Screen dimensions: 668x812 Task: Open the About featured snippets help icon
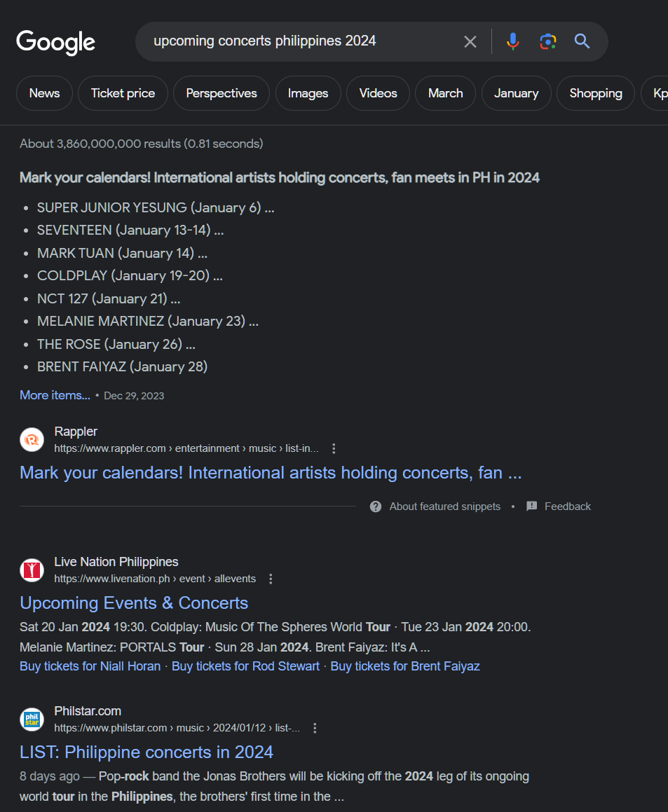376,507
